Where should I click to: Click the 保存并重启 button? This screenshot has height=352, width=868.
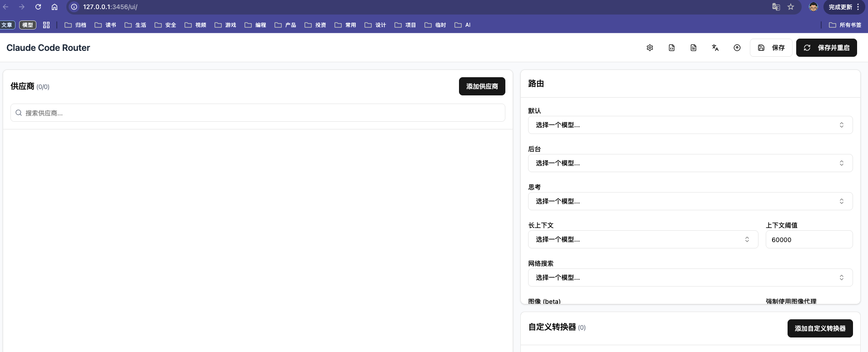(826, 48)
